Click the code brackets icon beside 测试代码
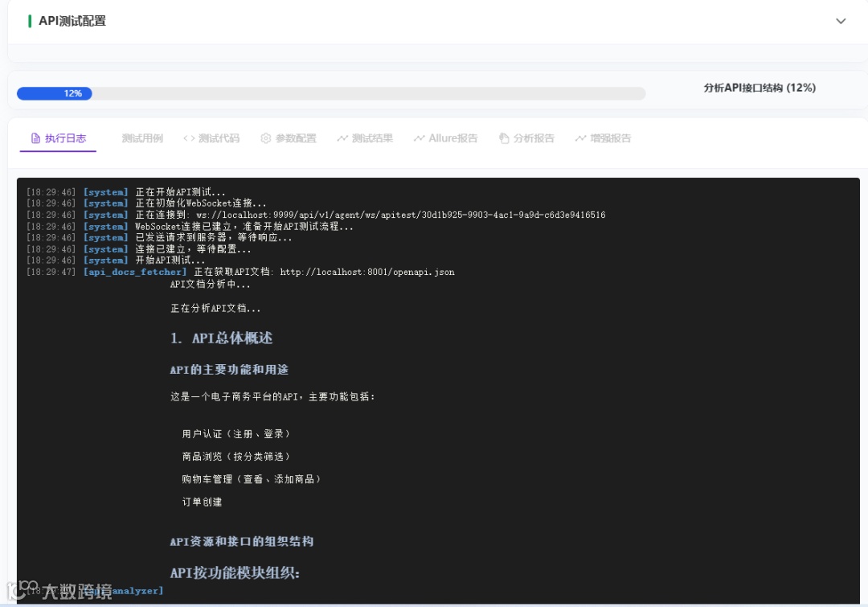 [x=189, y=138]
